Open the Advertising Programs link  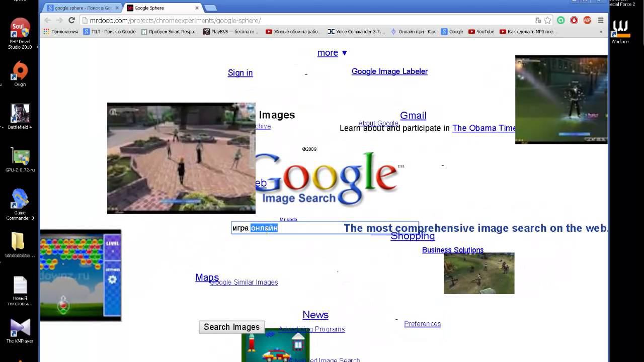[x=311, y=329]
